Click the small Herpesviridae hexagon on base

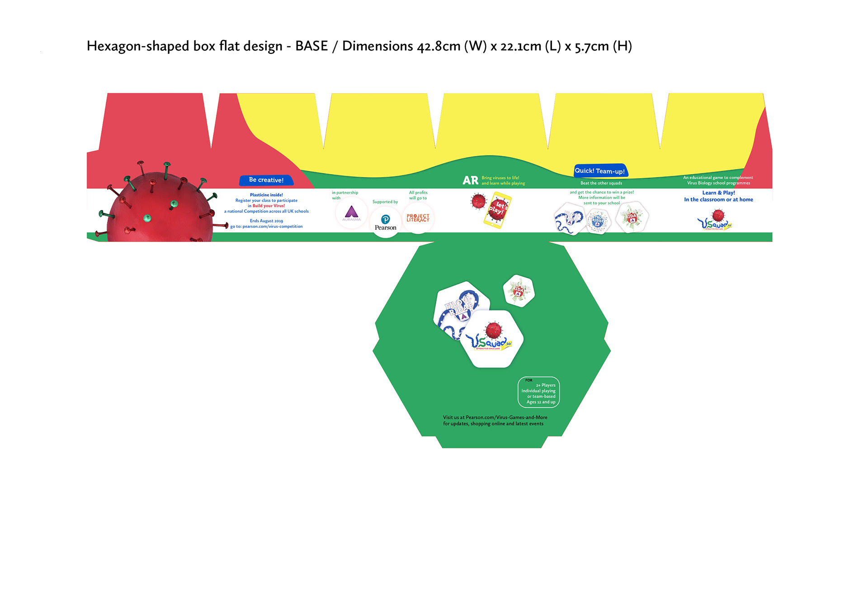coord(519,291)
